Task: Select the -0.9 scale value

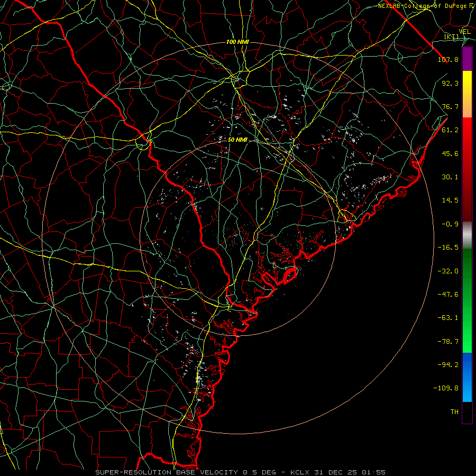Action: click(x=450, y=224)
